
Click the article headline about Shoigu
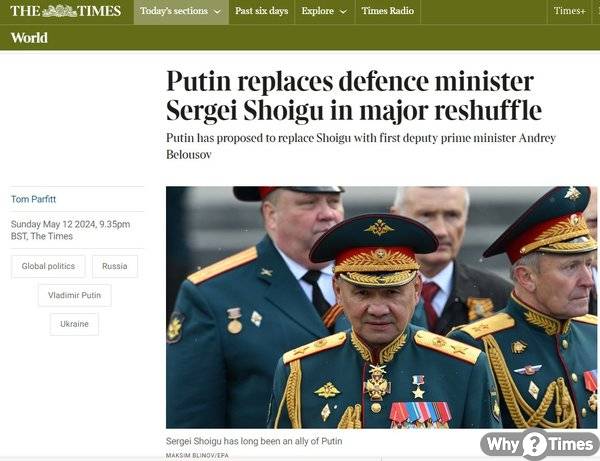[354, 96]
